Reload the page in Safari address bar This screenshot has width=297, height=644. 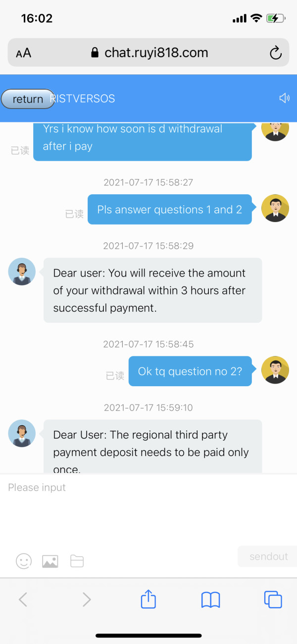(x=275, y=53)
